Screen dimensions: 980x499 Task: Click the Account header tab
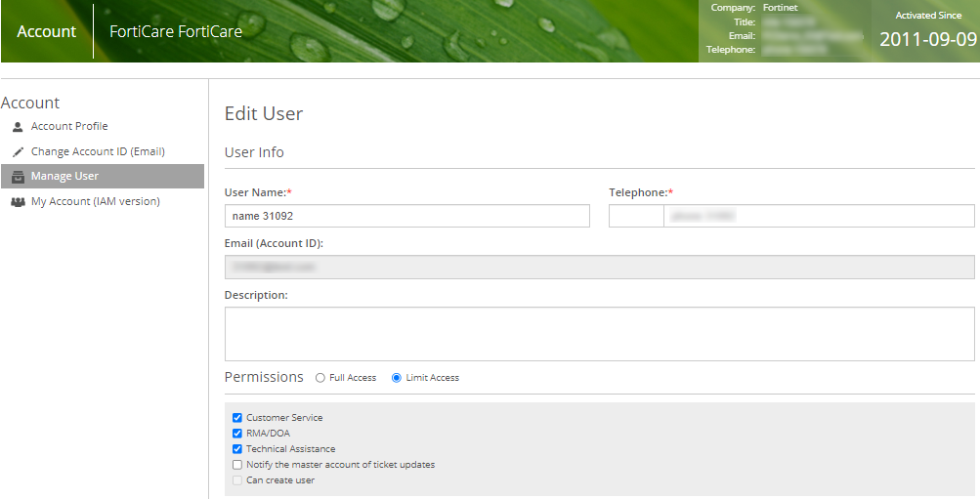[47, 31]
